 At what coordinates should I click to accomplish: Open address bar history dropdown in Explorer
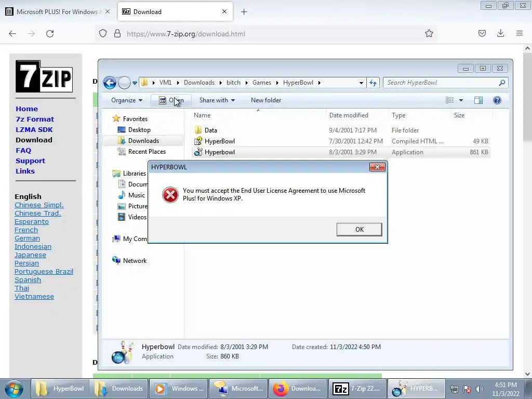point(361,83)
